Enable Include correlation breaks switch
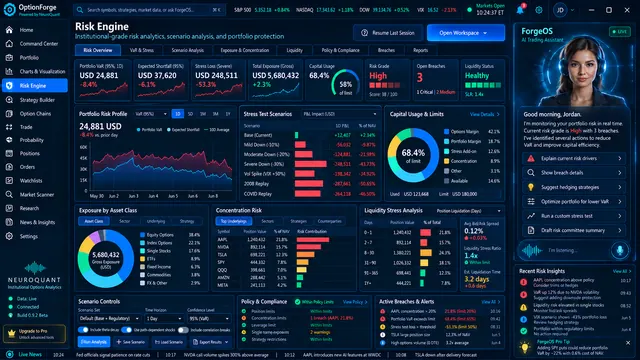 pyautogui.click(x=183, y=330)
